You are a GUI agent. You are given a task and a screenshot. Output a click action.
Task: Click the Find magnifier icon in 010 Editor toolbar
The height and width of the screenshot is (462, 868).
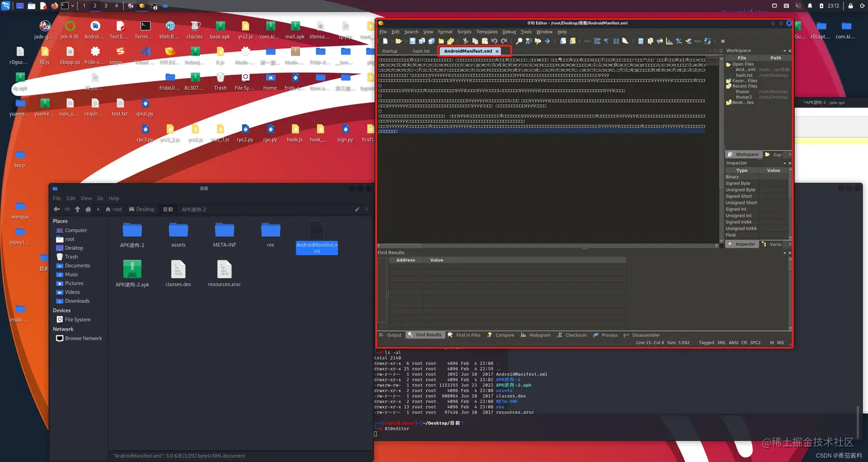coord(519,41)
